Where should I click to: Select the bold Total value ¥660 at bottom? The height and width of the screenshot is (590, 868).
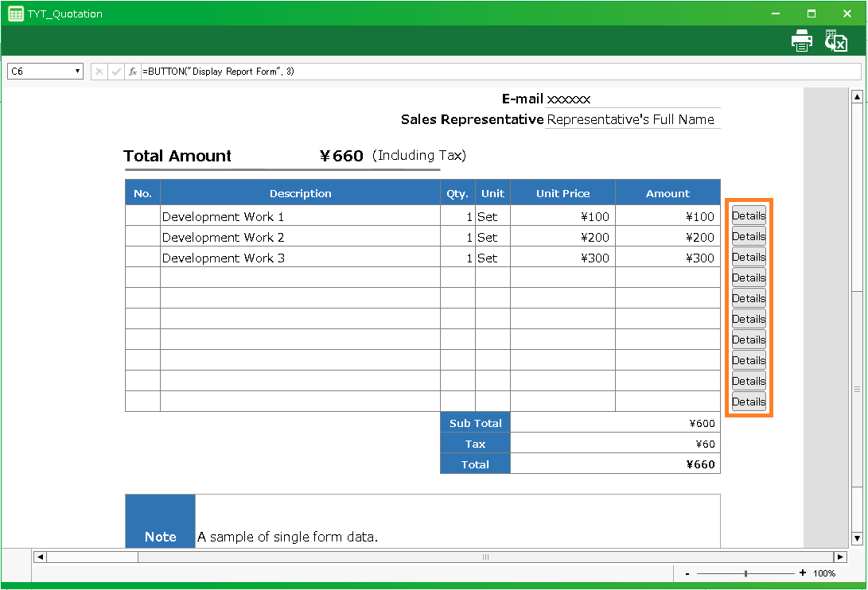point(615,464)
